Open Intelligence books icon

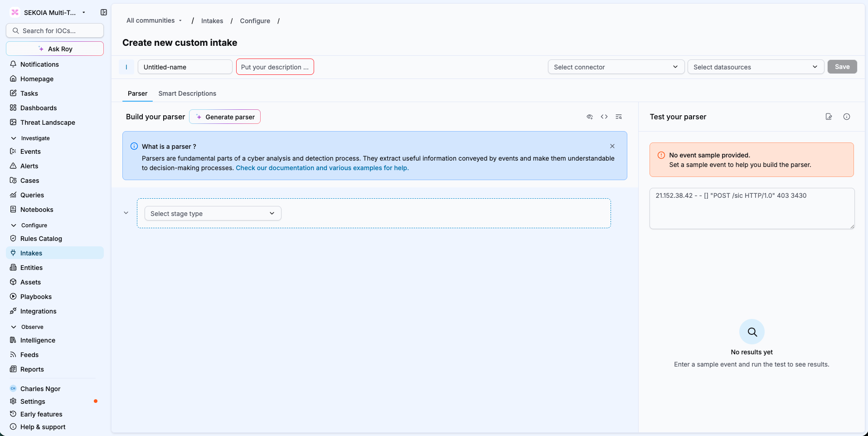pyautogui.click(x=13, y=340)
